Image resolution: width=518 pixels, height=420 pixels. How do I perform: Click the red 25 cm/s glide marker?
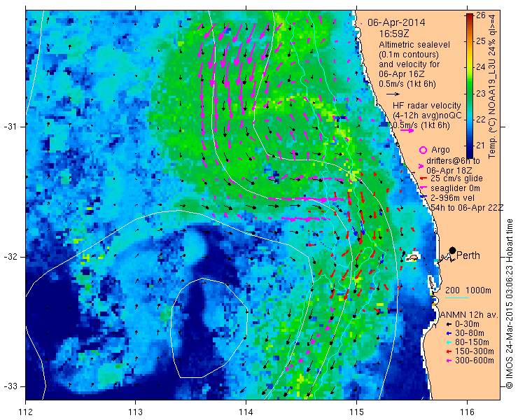click(x=423, y=178)
